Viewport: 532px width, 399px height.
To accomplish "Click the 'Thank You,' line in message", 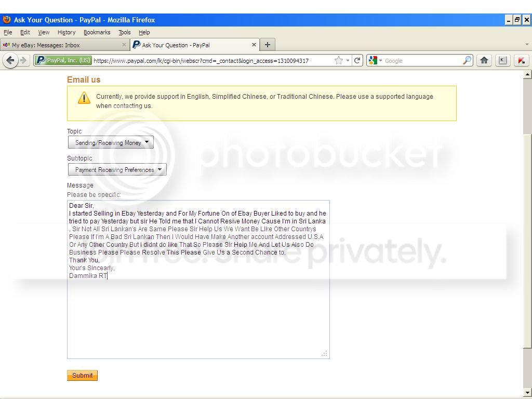I will 84,260.
